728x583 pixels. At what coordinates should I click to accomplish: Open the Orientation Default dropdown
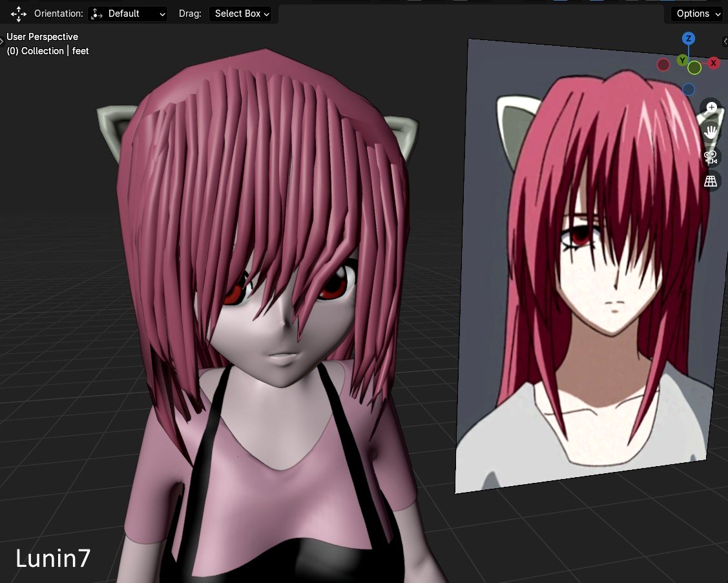(x=128, y=14)
